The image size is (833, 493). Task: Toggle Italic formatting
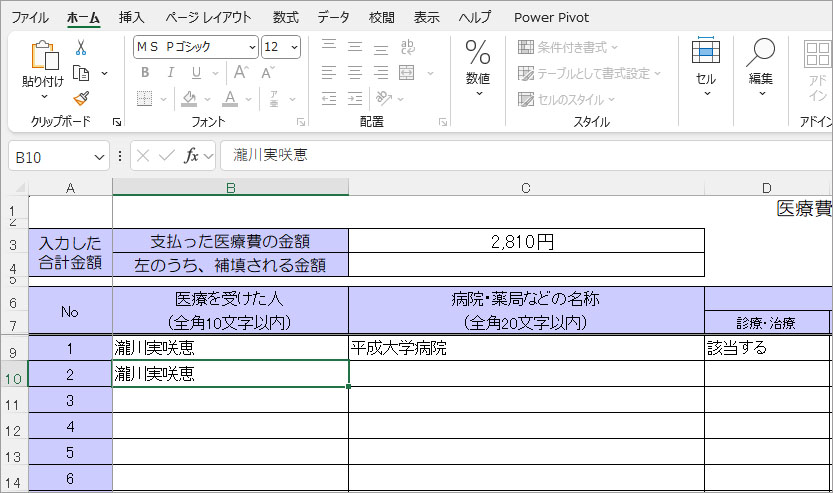pyautogui.click(x=171, y=72)
